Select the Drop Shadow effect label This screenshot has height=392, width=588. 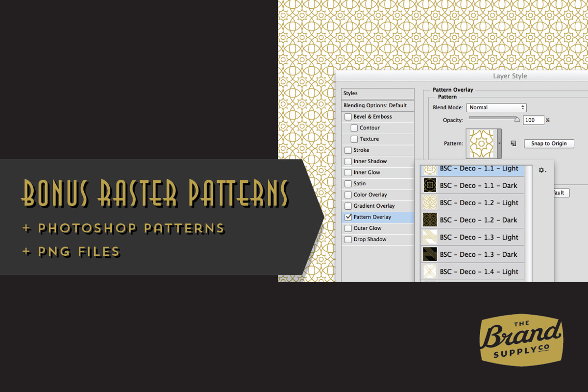(x=370, y=240)
